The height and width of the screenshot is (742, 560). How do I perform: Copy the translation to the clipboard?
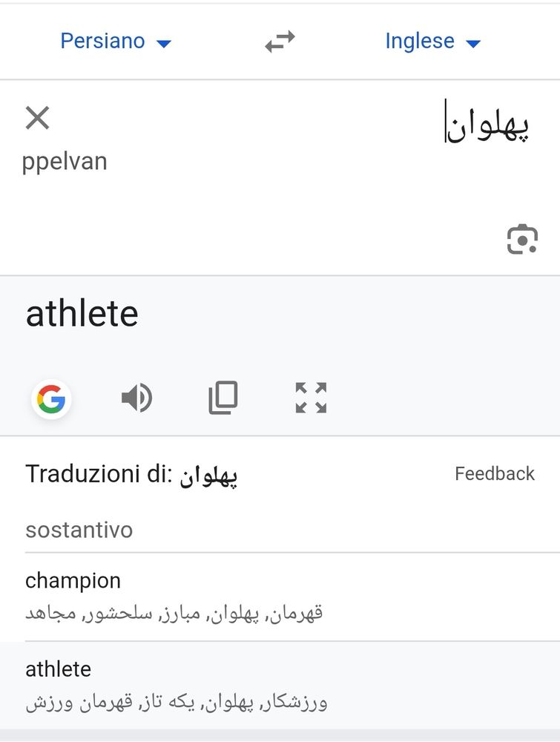point(223,398)
